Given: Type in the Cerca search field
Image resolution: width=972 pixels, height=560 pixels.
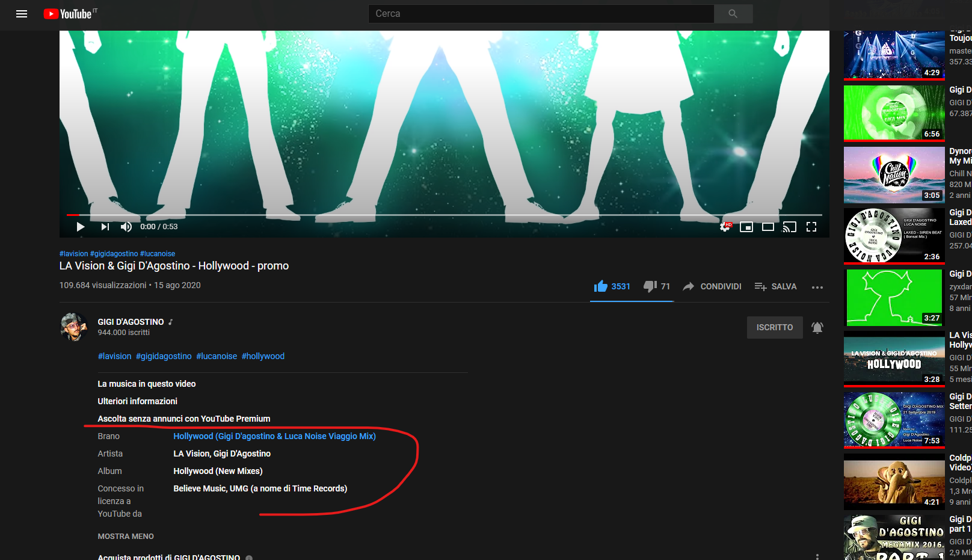Looking at the screenshot, I should [541, 14].
